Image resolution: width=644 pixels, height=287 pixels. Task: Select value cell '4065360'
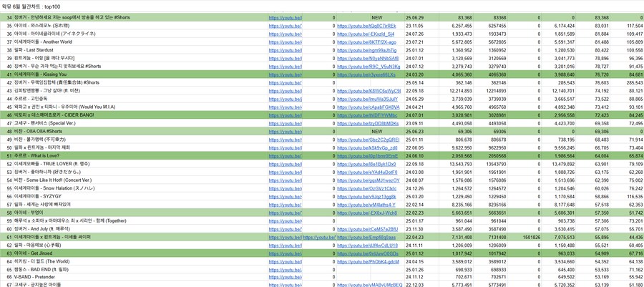pos(490,74)
